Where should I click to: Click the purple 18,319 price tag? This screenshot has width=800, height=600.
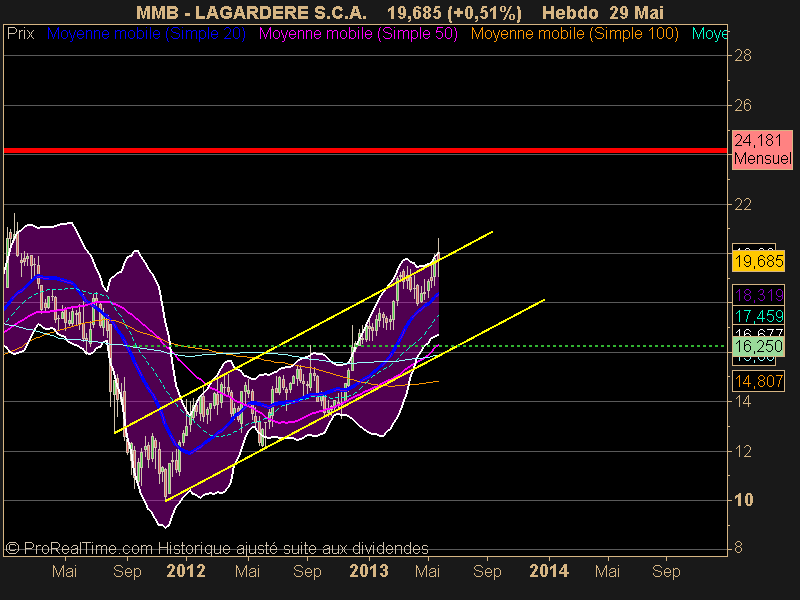(759, 295)
